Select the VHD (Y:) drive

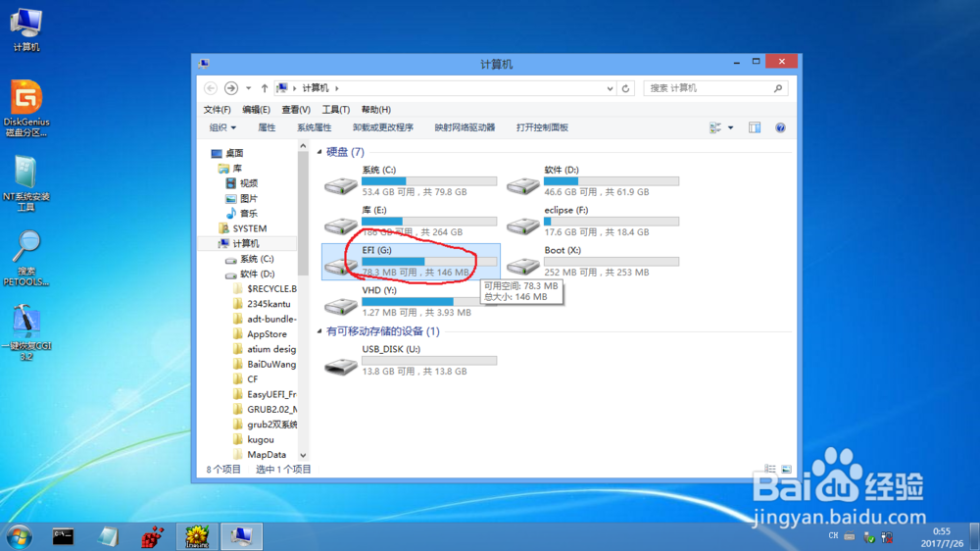pyautogui.click(x=411, y=301)
